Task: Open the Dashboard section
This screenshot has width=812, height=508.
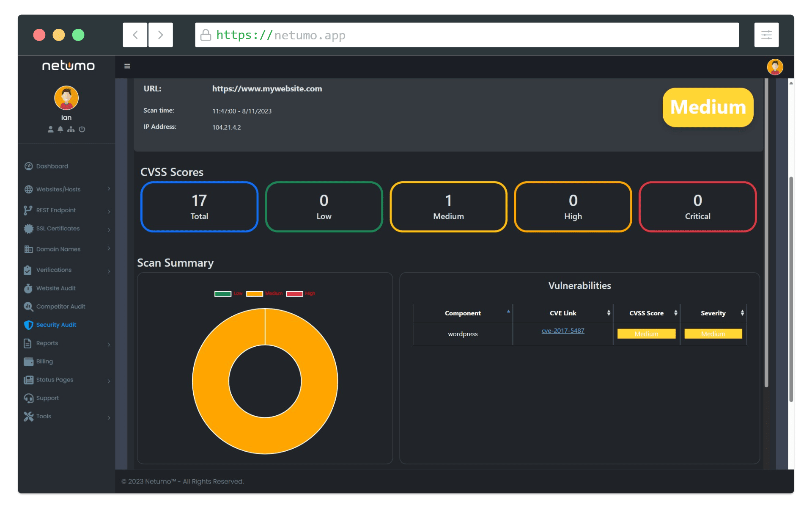Action: tap(52, 166)
